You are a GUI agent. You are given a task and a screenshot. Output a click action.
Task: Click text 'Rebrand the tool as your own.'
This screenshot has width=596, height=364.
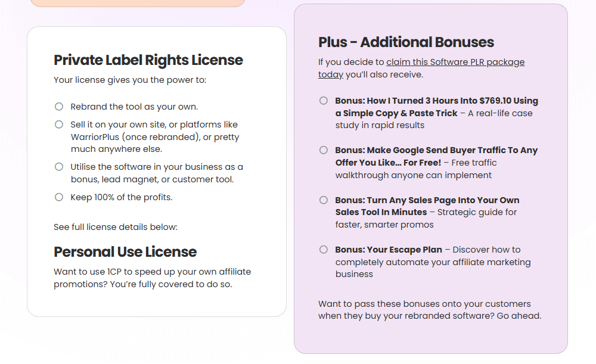point(134,107)
